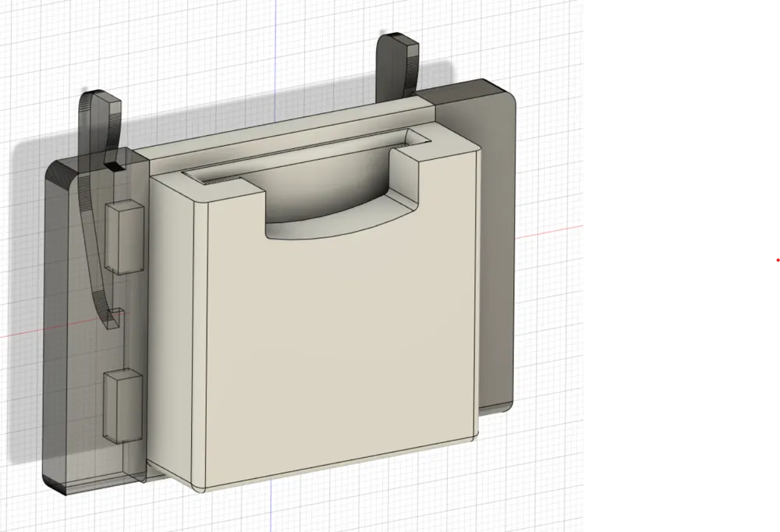Click the upper rectangular boss on the plate

(125, 238)
